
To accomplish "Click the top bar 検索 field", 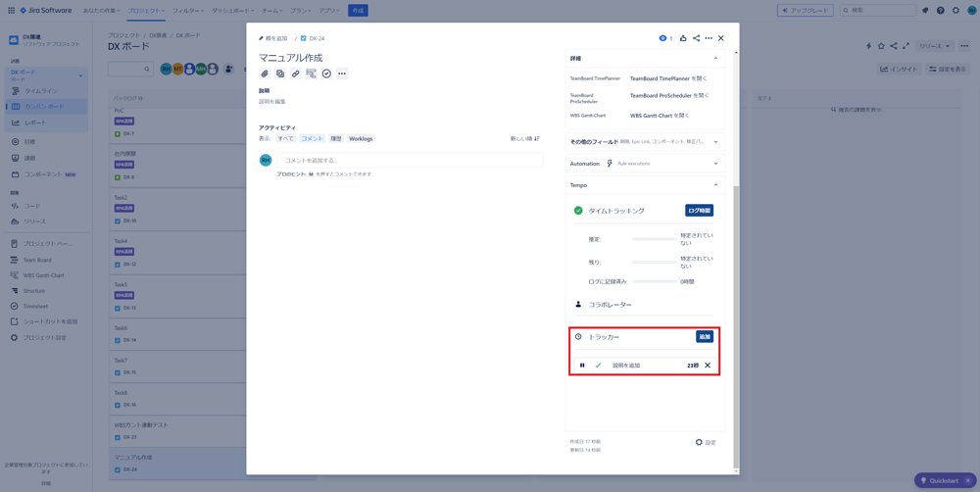I will point(878,11).
